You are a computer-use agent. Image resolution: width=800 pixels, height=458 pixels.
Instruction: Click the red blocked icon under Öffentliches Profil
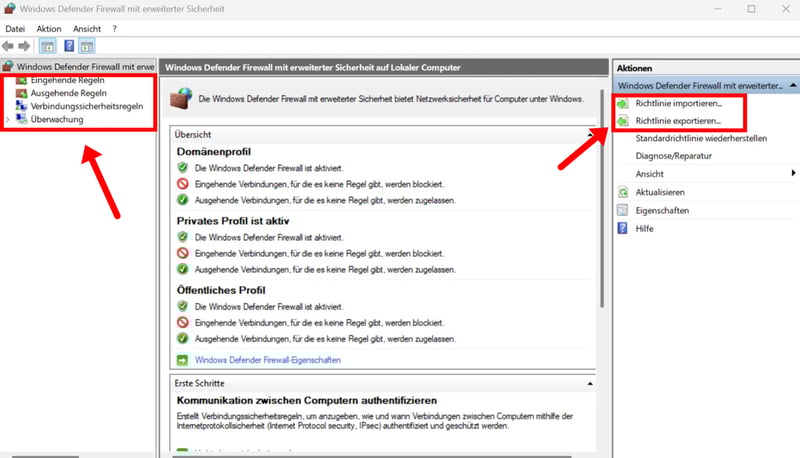click(183, 323)
